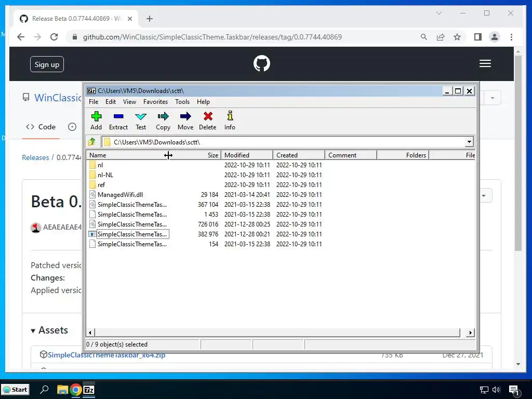Image resolution: width=532 pixels, height=399 pixels.
Task: Click the 7-Zip horizontal scrollbar track
Action: (x=277, y=332)
